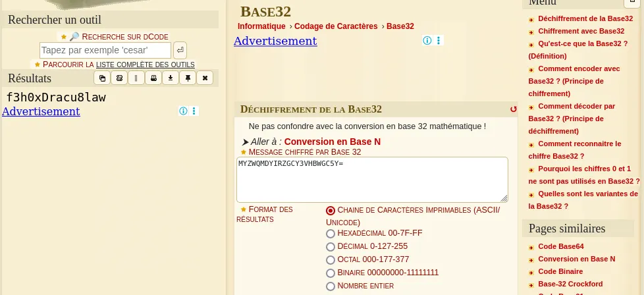The image size is (644, 295).
Task: Click the Rechercher un outil heading
Action: [54, 20]
